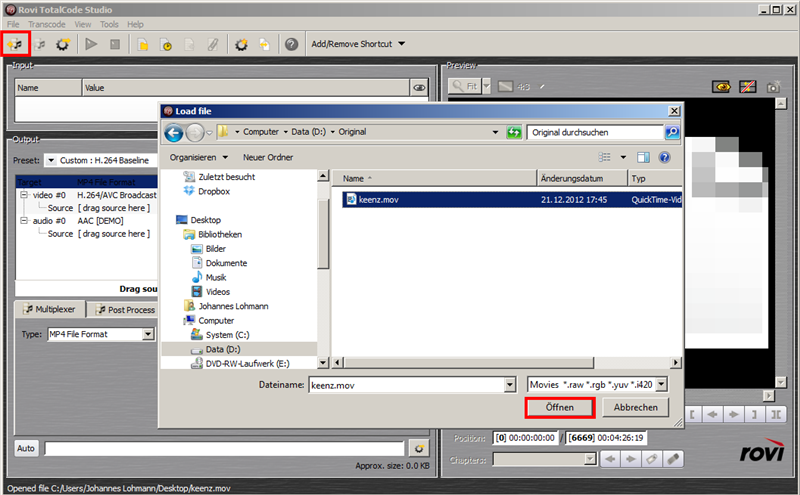Switch to the Multiplexer tab

[49, 309]
